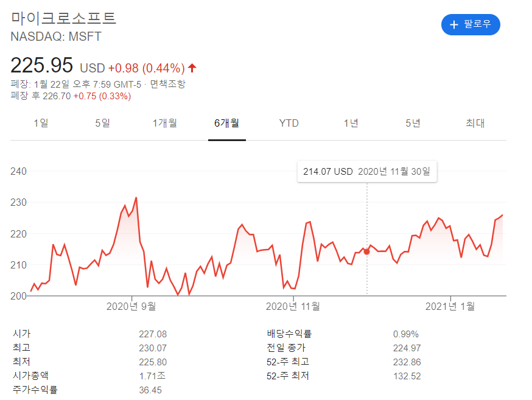Viewport: 532px width, 400px height.
Task: Click the +0.75 (0.33%) after-hours change
Action: tap(102, 96)
